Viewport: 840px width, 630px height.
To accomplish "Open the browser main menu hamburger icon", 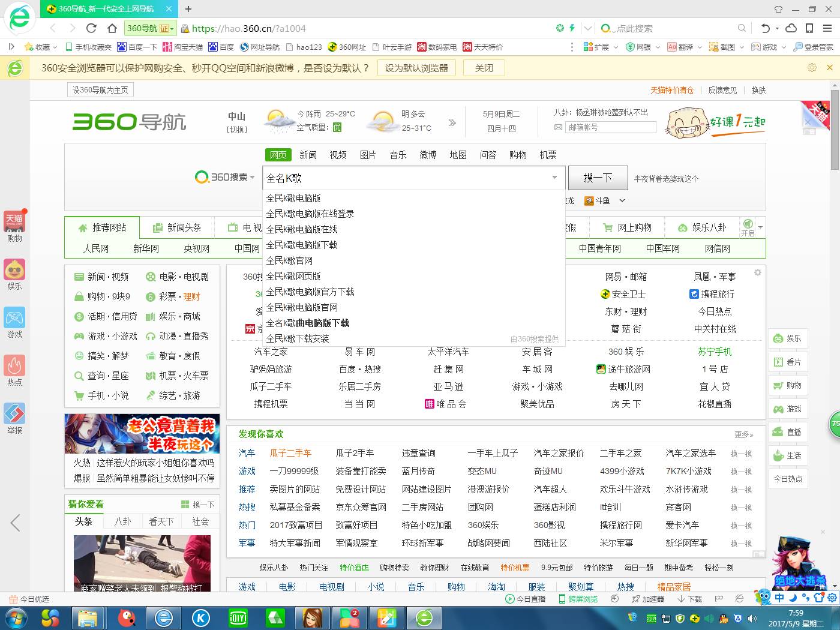I will pos(827,28).
